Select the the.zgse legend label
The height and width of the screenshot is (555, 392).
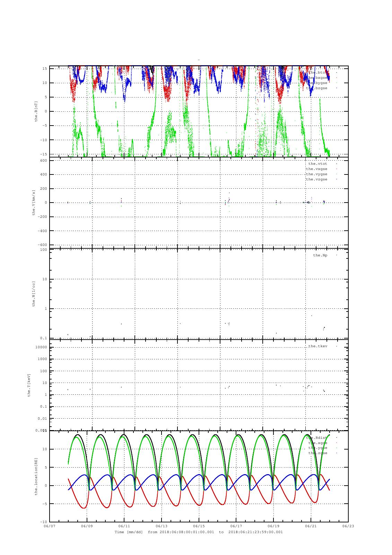(317, 453)
